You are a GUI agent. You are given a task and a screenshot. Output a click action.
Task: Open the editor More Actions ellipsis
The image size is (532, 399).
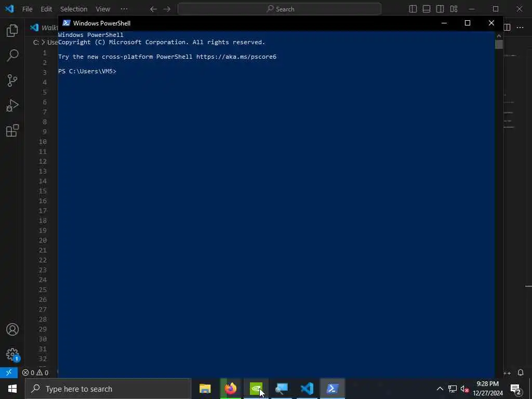click(x=520, y=27)
